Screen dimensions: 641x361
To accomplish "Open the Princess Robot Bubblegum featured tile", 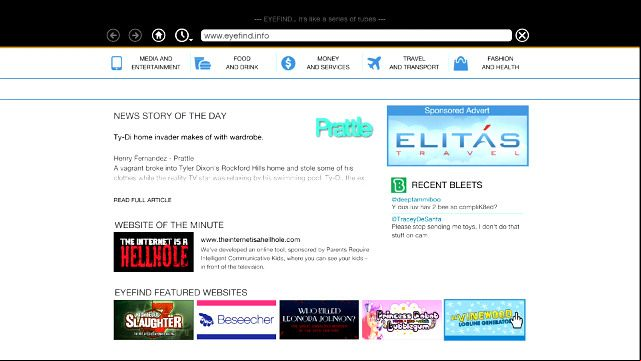I will click(402, 320).
